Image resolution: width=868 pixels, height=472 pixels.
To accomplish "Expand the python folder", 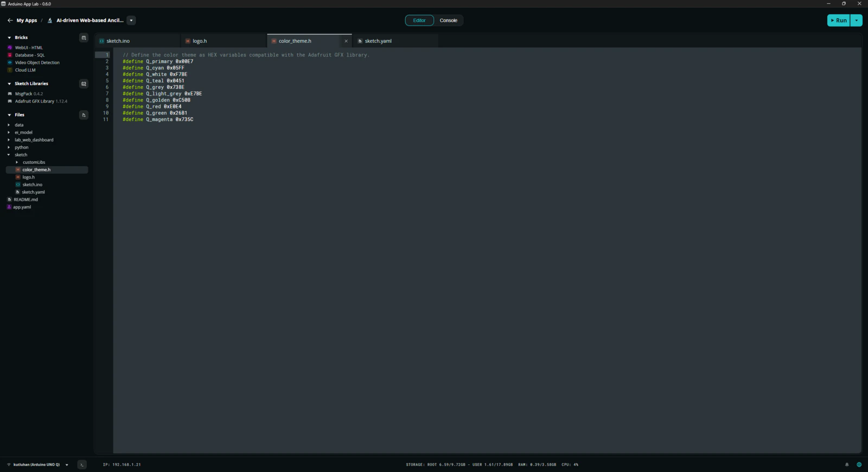I will [9, 148].
